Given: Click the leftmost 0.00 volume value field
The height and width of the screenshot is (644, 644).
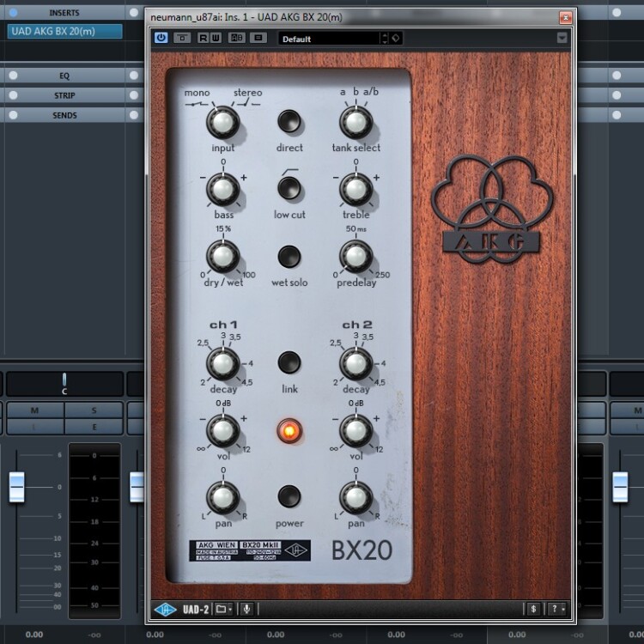Looking at the screenshot, I should pyautogui.click(x=34, y=635).
